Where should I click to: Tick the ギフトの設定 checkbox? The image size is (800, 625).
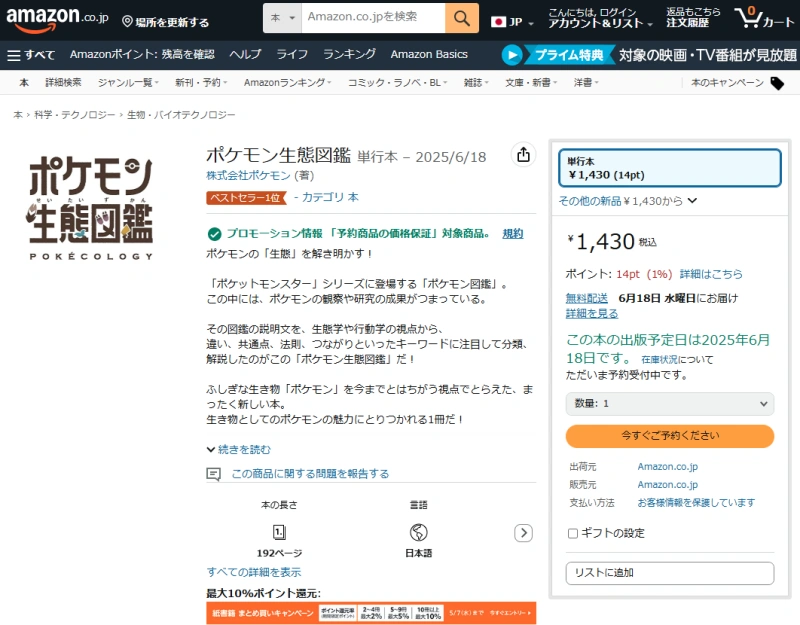tap(573, 533)
